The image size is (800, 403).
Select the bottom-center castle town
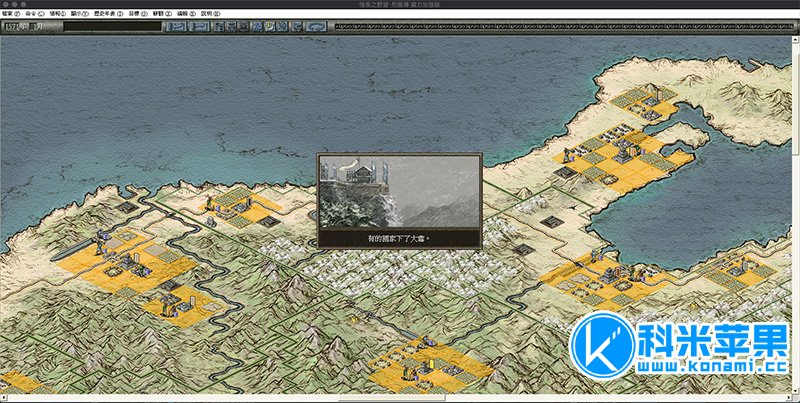(x=426, y=365)
